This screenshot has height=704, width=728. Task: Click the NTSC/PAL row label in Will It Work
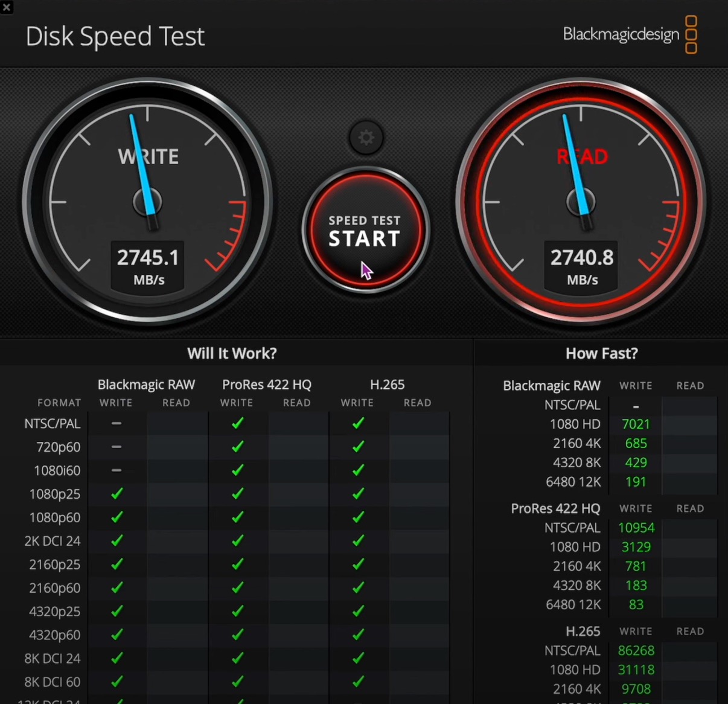click(52, 424)
